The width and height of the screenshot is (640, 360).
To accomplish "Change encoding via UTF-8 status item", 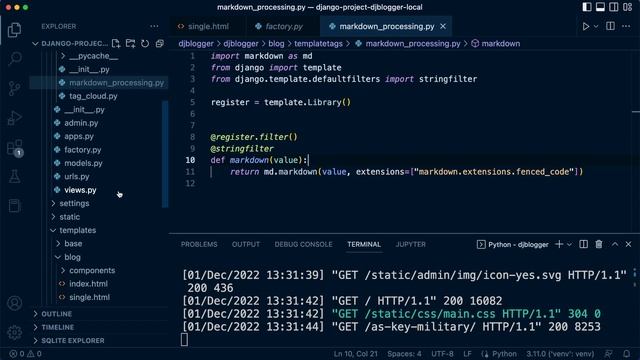I will point(442,354).
